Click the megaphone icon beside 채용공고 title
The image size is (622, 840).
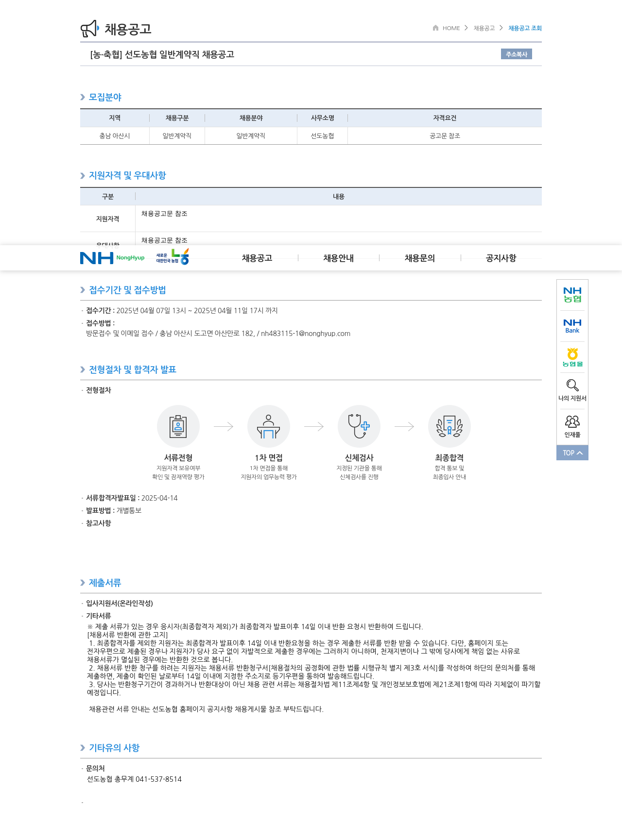coord(90,29)
